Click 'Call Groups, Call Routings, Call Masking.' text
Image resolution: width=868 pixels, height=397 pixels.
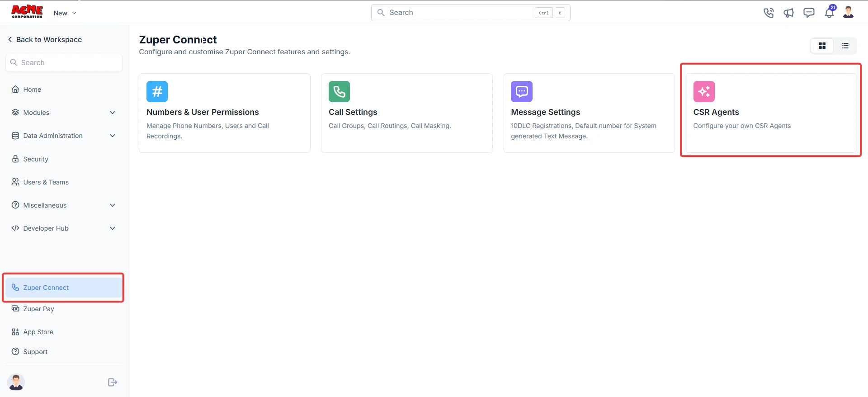390,126
